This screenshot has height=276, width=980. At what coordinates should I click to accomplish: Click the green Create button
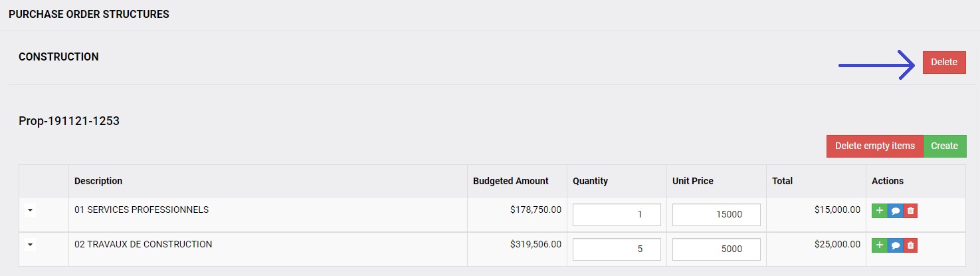pos(945,146)
